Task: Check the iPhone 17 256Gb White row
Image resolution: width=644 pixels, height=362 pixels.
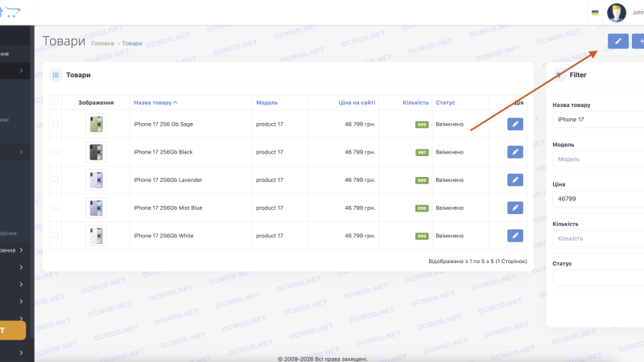Action: tap(56, 235)
